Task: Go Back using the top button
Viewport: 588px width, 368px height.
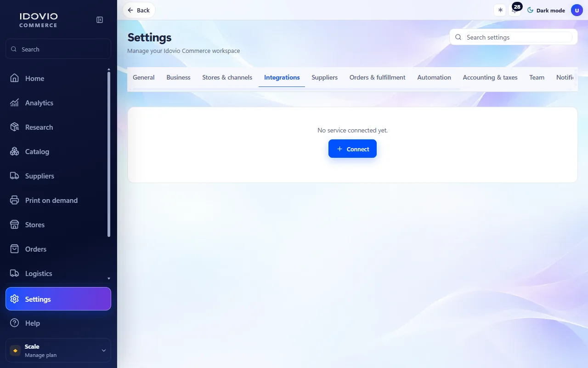Action: click(x=139, y=10)
